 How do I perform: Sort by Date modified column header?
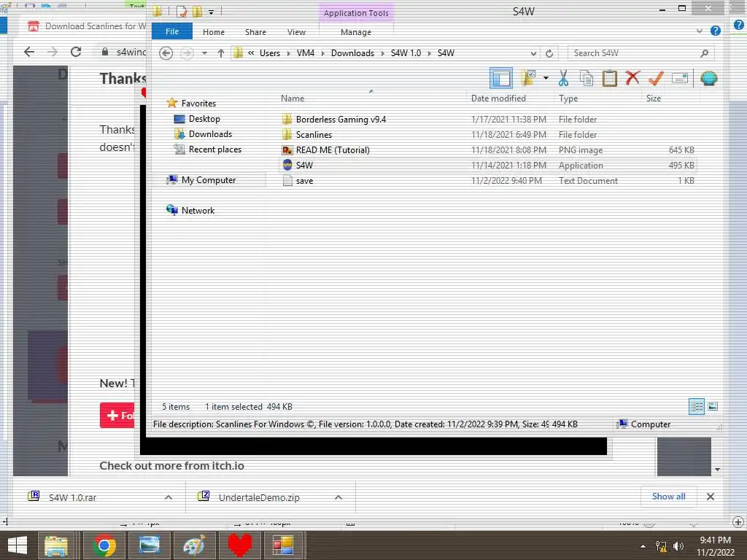pyautogui.click(x=498, y=98)
